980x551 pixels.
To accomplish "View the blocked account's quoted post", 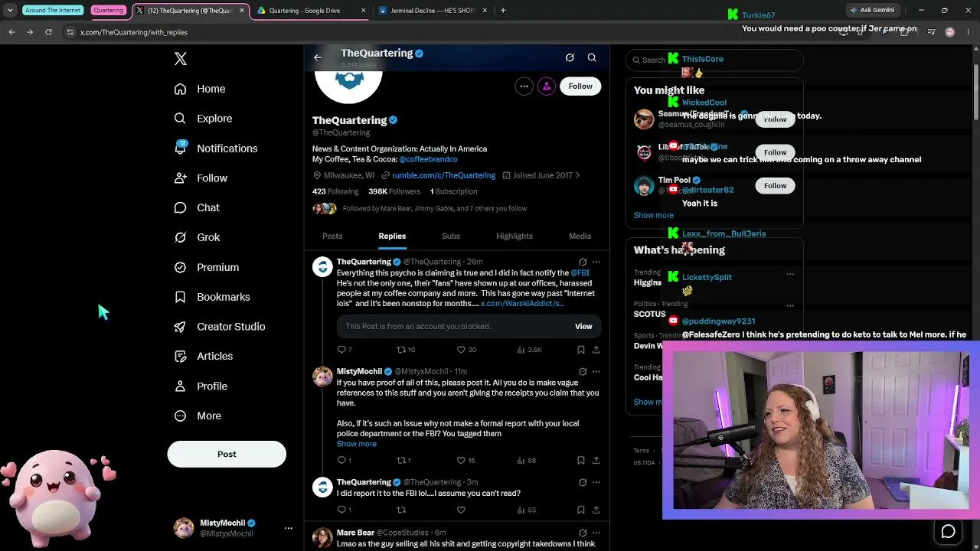I will pyautogui.click(x=583, y=326).
